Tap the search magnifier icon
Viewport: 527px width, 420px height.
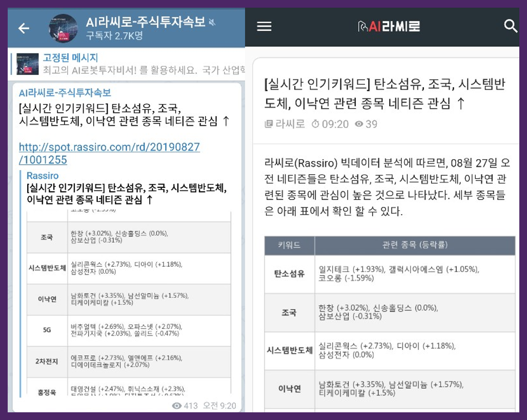point(512,27)
